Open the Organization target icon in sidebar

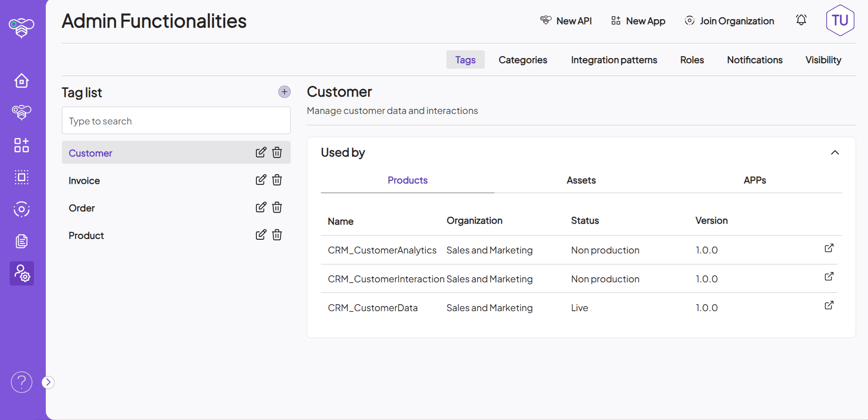click(21, 209)
